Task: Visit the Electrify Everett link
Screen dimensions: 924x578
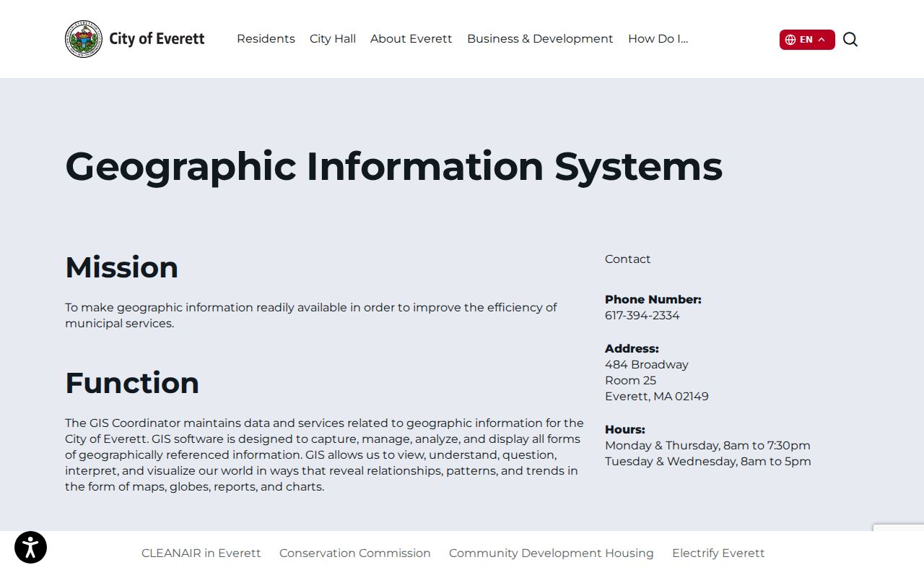Action: 718,553
